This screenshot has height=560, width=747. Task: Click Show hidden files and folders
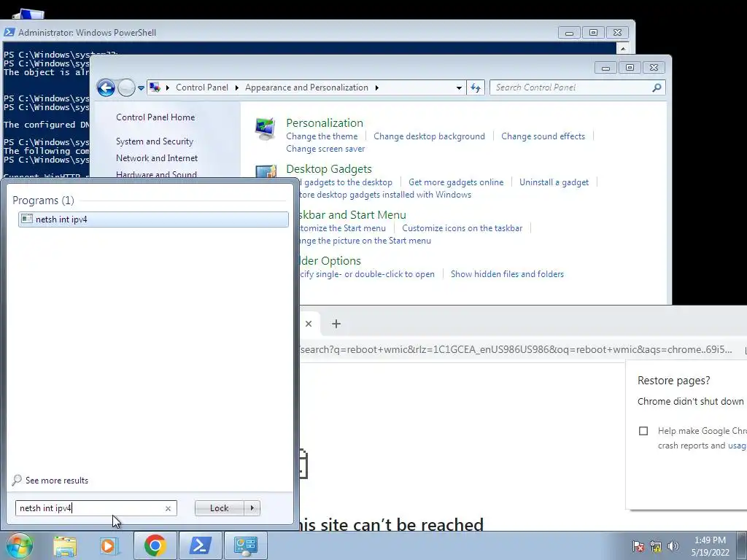pos(508,274)
